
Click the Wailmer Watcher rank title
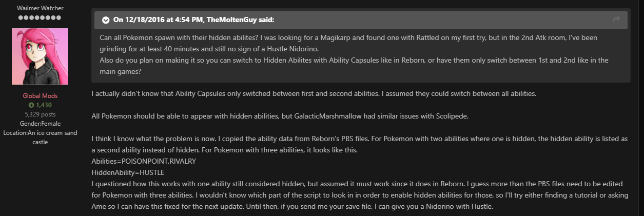(x=40, y=9)
